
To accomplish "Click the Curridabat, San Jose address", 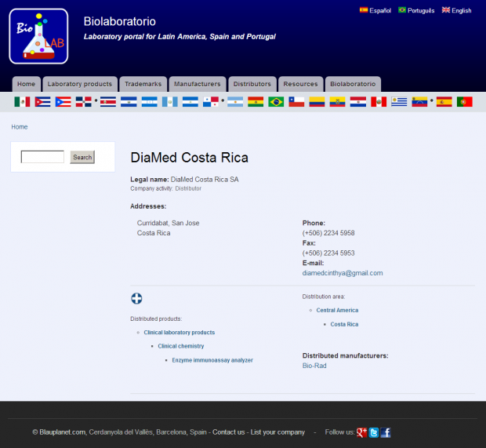I will coord(168,223).
